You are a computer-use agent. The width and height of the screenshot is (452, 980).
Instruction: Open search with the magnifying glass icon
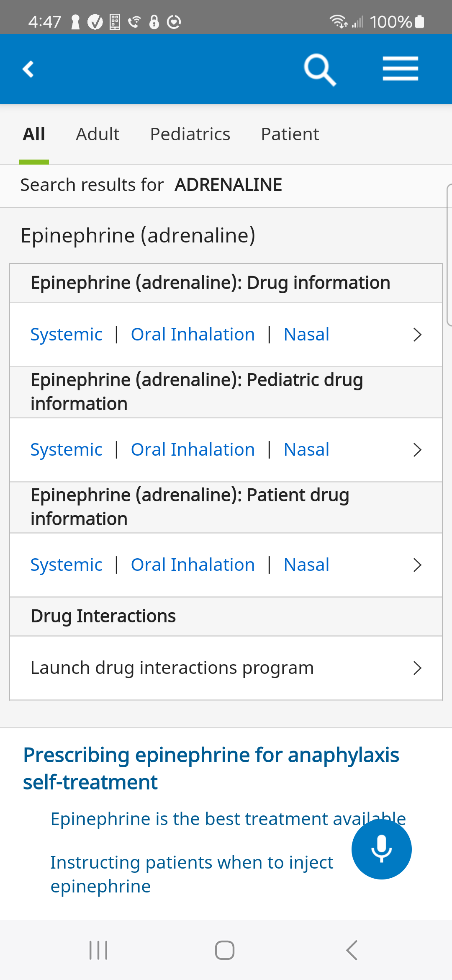pos(320,70)
